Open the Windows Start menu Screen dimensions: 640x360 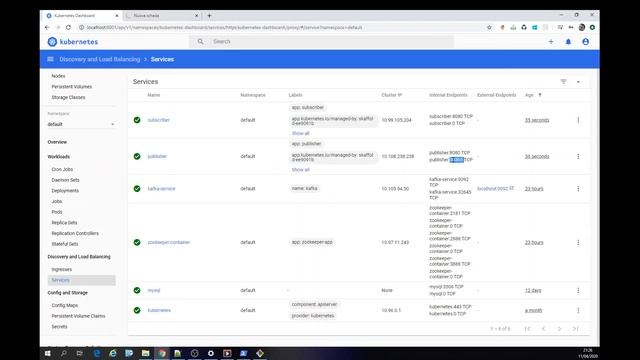coord(47,353)
